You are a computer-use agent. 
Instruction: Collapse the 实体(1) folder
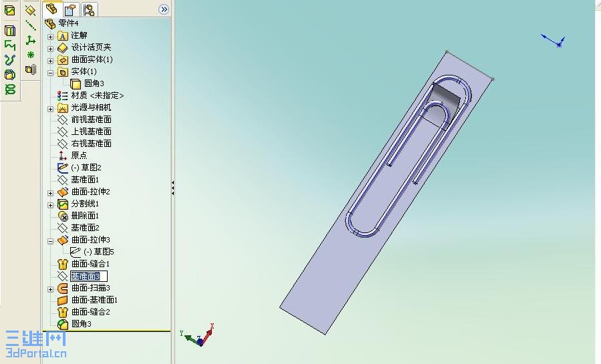50,73
